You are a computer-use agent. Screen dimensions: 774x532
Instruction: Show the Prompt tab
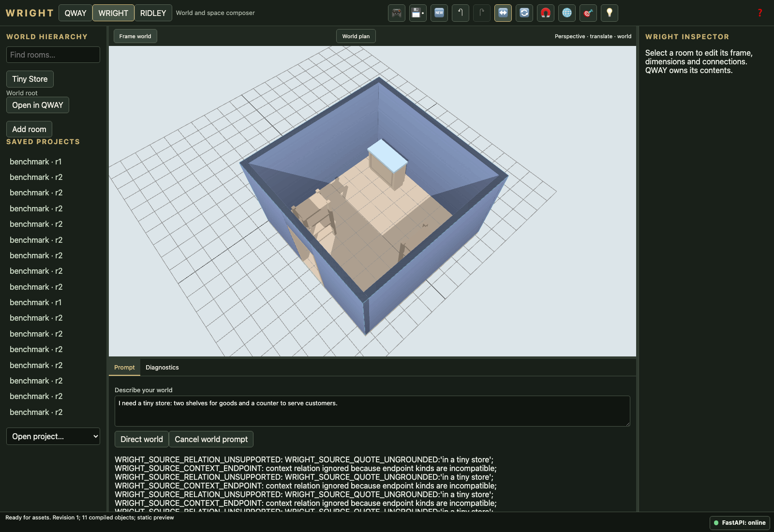(x=124, y=368)
